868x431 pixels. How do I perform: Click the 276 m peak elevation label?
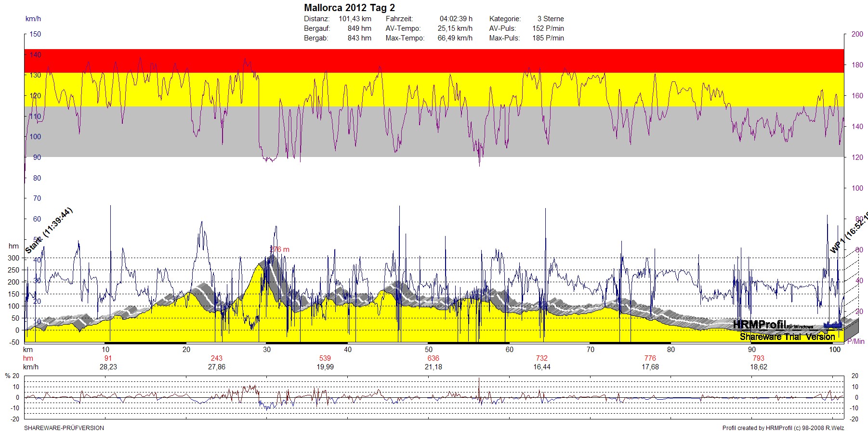(x=280, y=249)
